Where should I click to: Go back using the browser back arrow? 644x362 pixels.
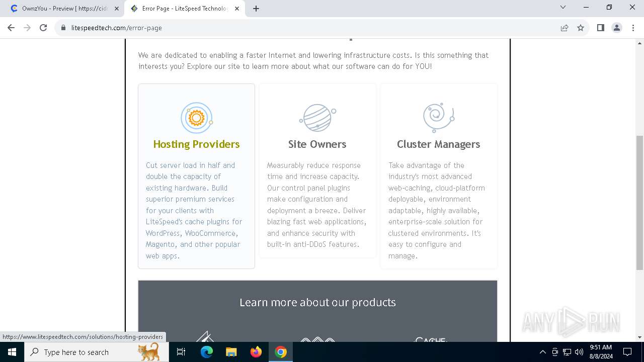(11, 28)
